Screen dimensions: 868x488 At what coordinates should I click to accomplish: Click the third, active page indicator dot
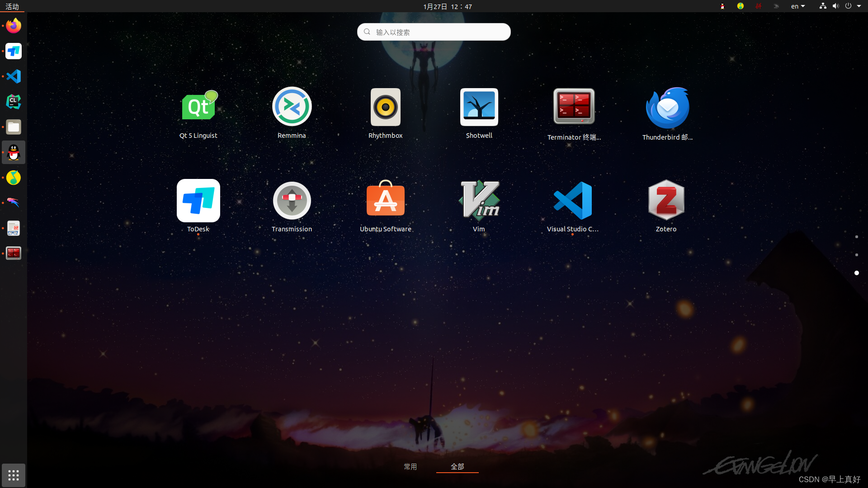(857, 273)
